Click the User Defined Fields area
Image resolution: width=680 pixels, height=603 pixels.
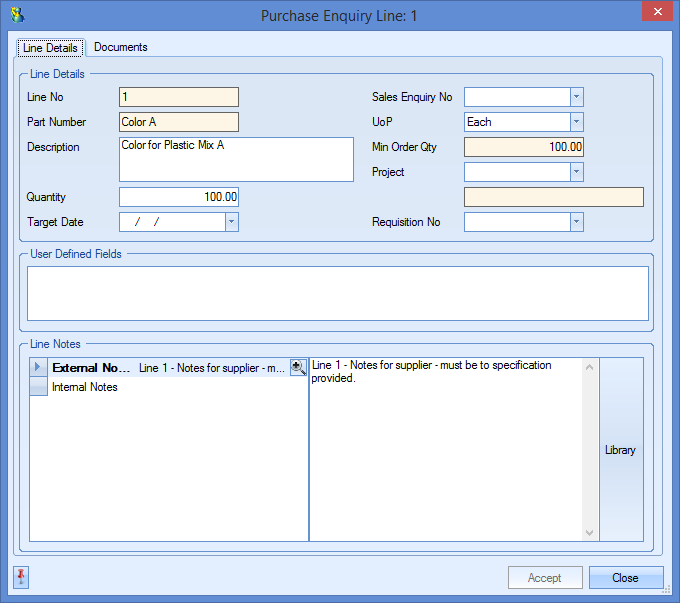click(338, 293)
